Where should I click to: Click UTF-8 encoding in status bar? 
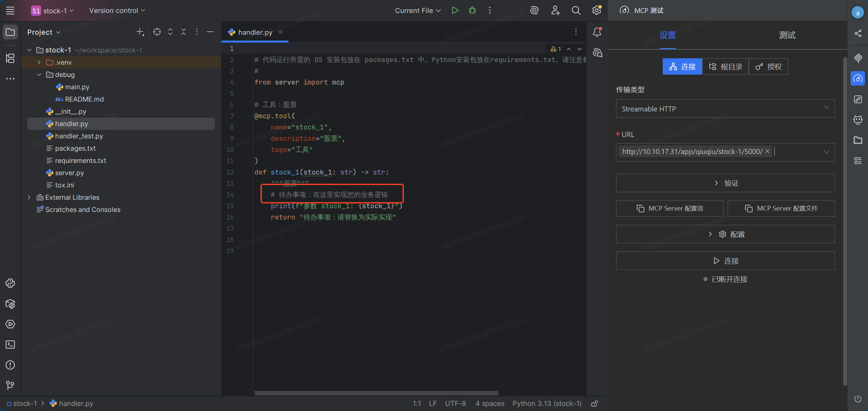[455, 404]
